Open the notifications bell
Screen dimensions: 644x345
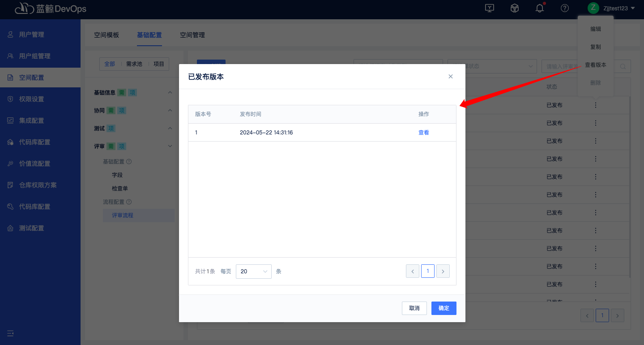point(540,8)
